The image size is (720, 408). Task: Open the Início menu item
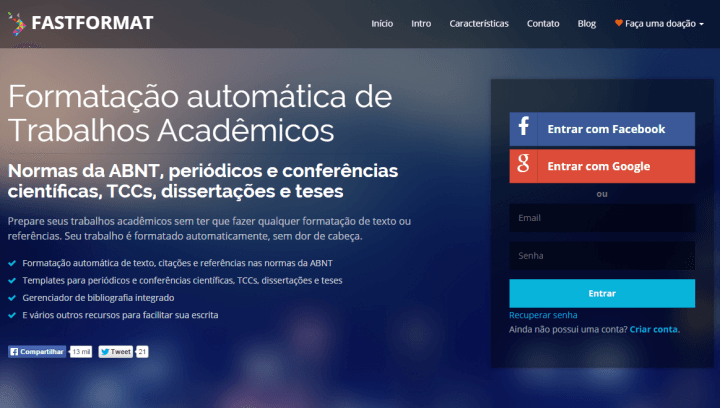point(382,23)
